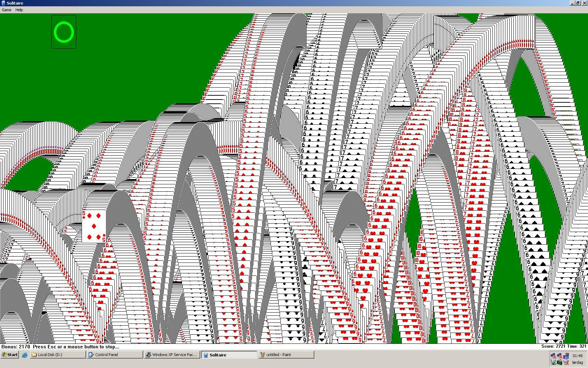Click the 'Bonus: 2170' status bar text
The width and height of the screenshot is (588, 368).
[16, 347]
